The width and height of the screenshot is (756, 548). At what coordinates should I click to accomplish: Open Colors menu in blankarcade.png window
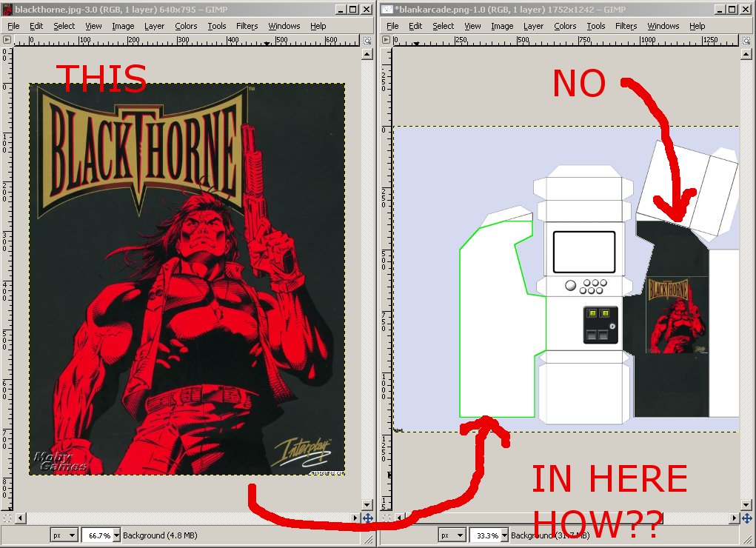tap(565, 26)
